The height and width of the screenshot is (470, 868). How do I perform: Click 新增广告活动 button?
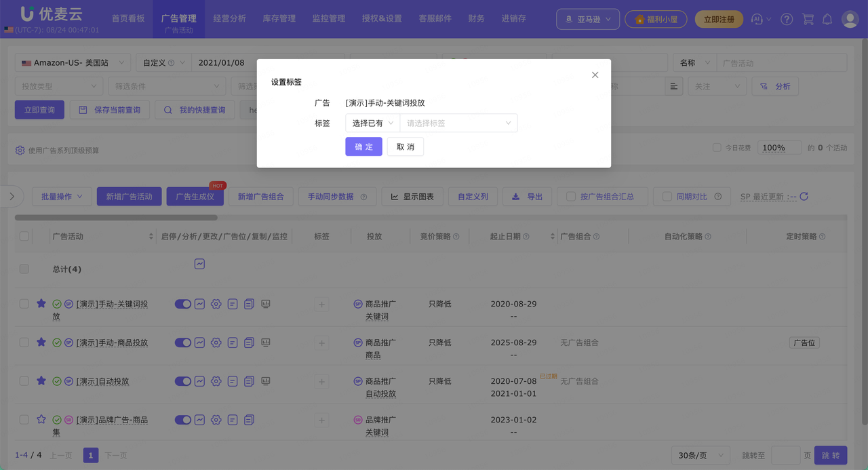(129, 197)
